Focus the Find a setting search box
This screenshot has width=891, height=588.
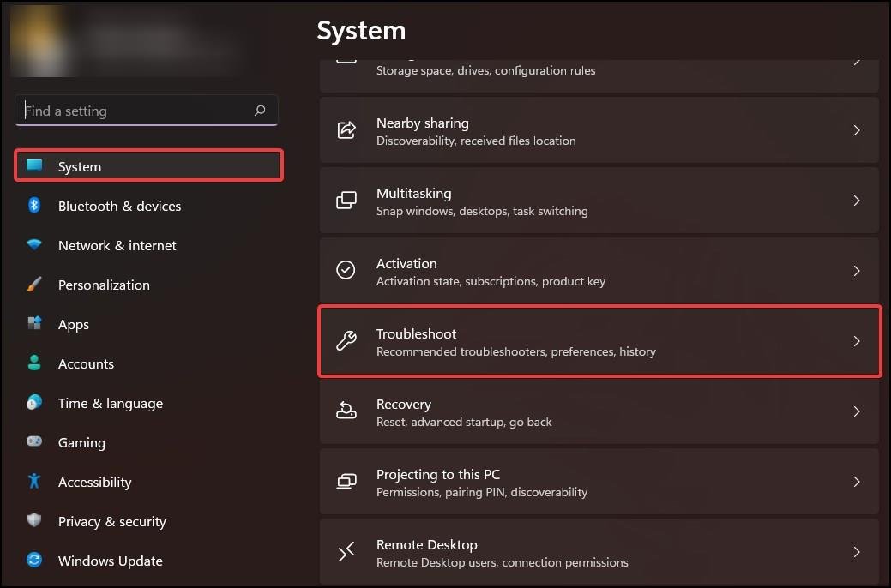(146, 111)
